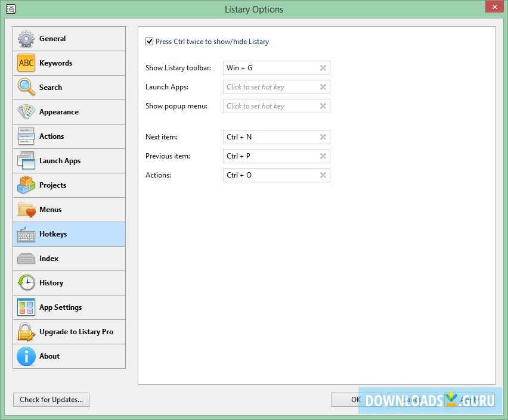The height and width of the screenshot is (420, 508).
Task: Click the Check for Updates button
Action: (x=51, y=400)
